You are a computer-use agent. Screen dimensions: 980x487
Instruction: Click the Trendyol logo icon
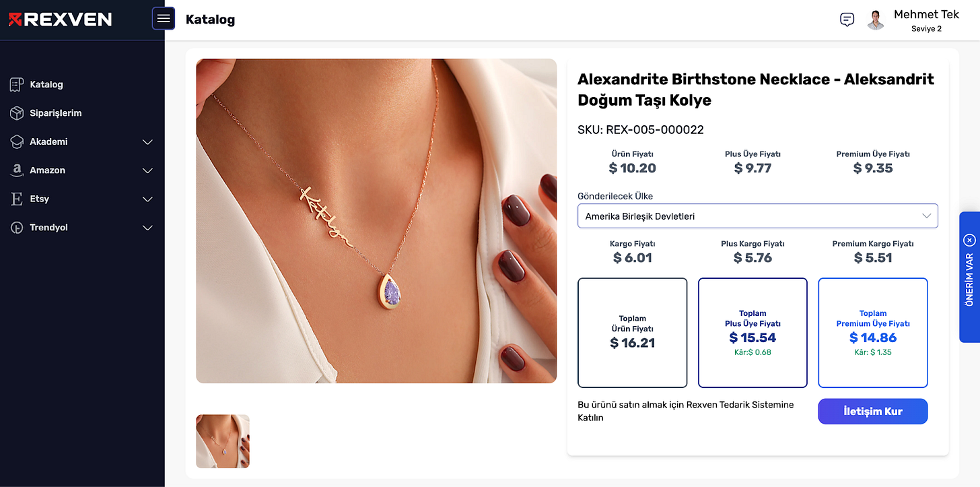click(x=17, y=228)
